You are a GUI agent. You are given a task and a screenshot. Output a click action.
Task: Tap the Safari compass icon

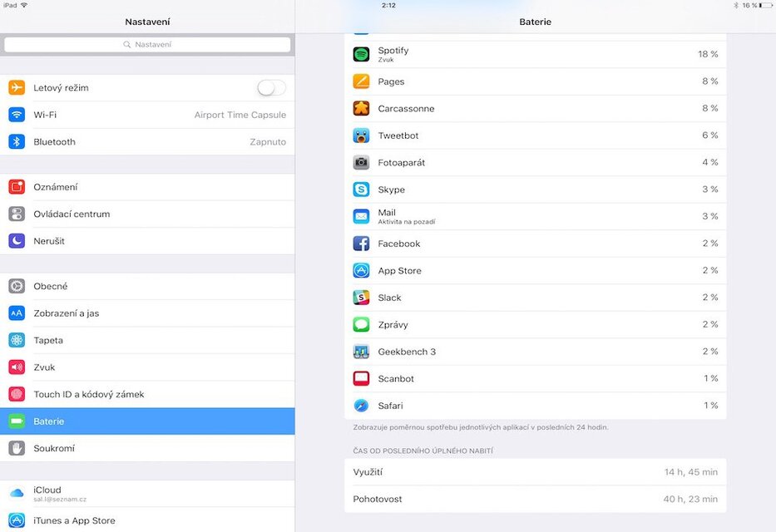[361, 405]
